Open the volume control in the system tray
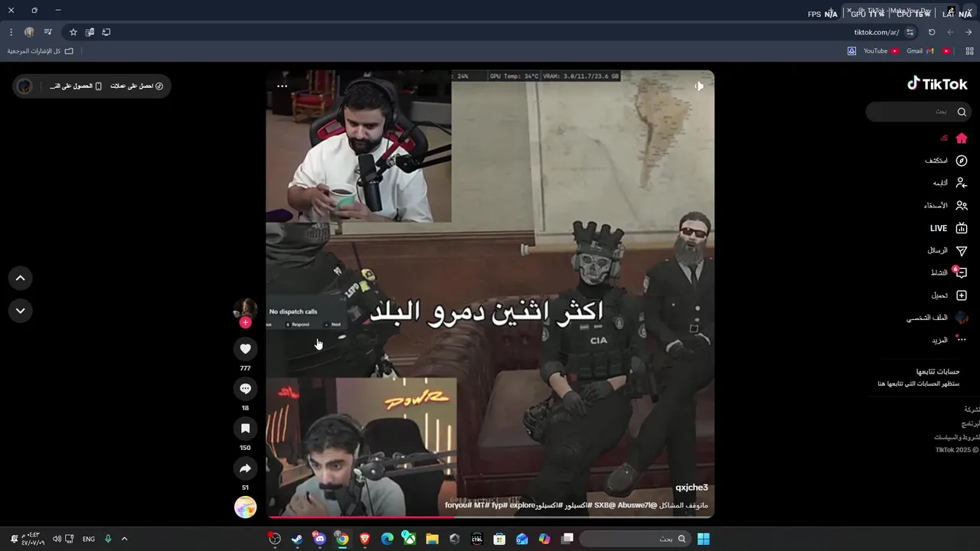This screenshot has width=980, height=551. click(56, 539)
